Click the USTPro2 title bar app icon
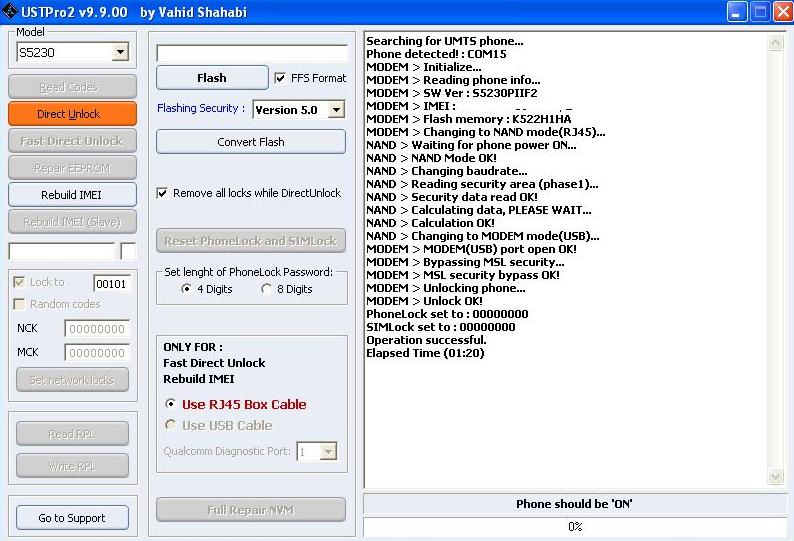Image resolution: width=794 pixels, height=541 pixels. [x=10, y=11]
